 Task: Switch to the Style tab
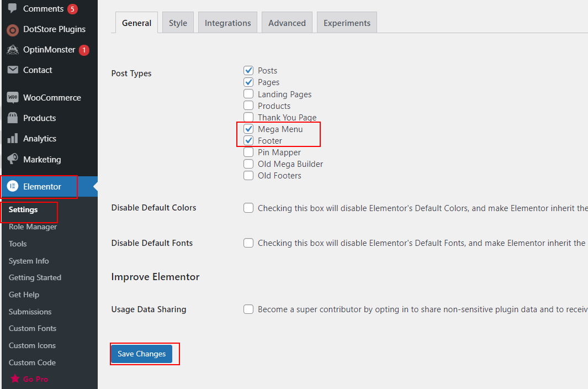pos(178,23)
